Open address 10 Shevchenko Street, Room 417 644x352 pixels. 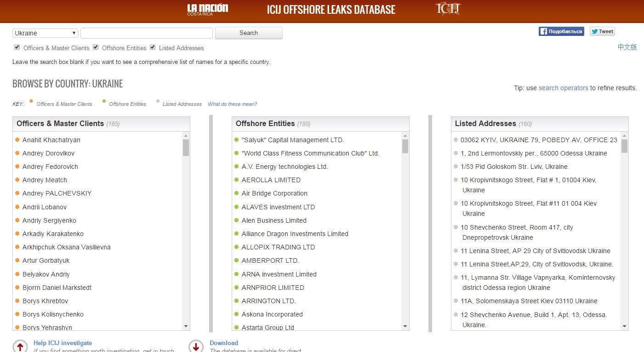point(517,232)
